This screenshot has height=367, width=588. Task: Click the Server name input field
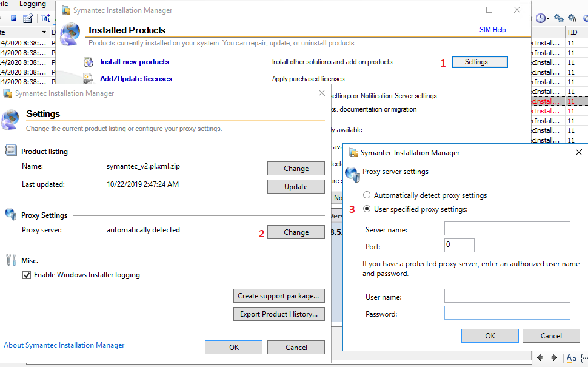click(x=507, y=229)
